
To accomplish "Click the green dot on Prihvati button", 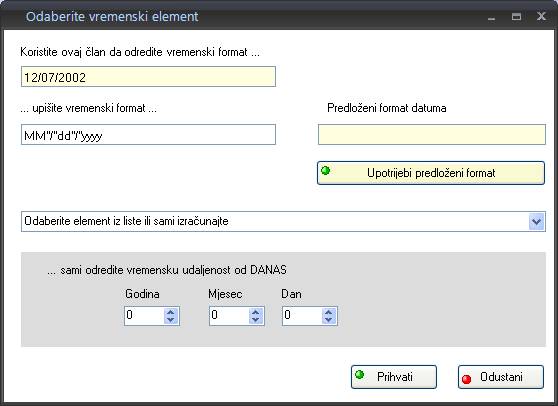I will click(360, 374).
